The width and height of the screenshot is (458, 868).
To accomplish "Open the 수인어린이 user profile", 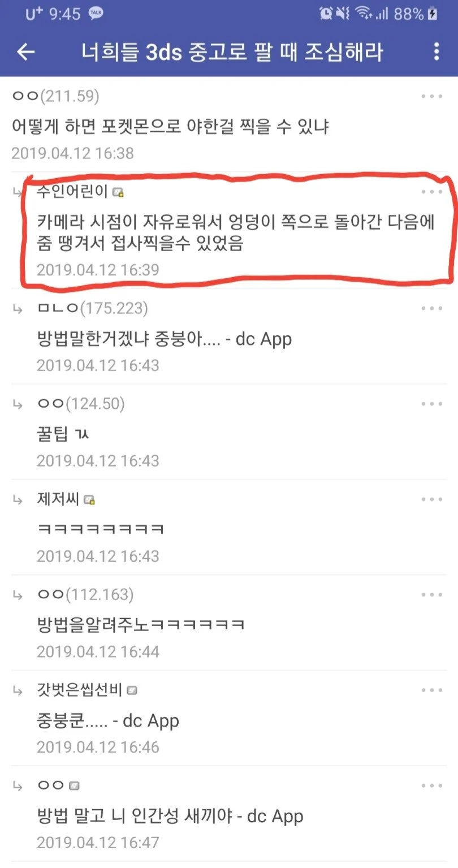I will pyautogui.click(x=72, y=192).
